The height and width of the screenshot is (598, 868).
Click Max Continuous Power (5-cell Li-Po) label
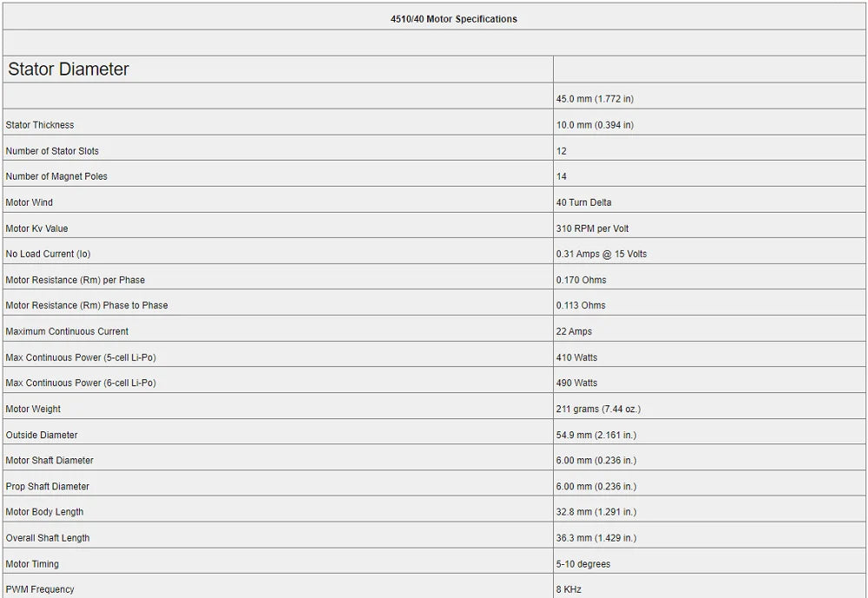coord(80,358)
